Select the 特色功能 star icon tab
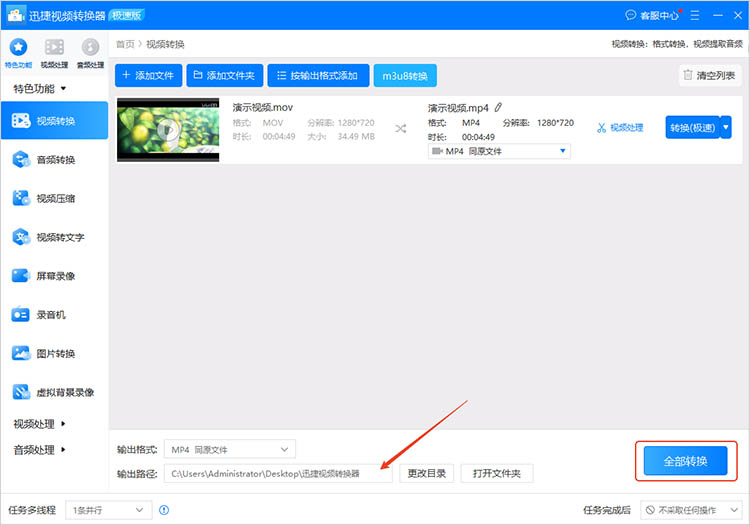750x525 pixels. tap(18, 53)
